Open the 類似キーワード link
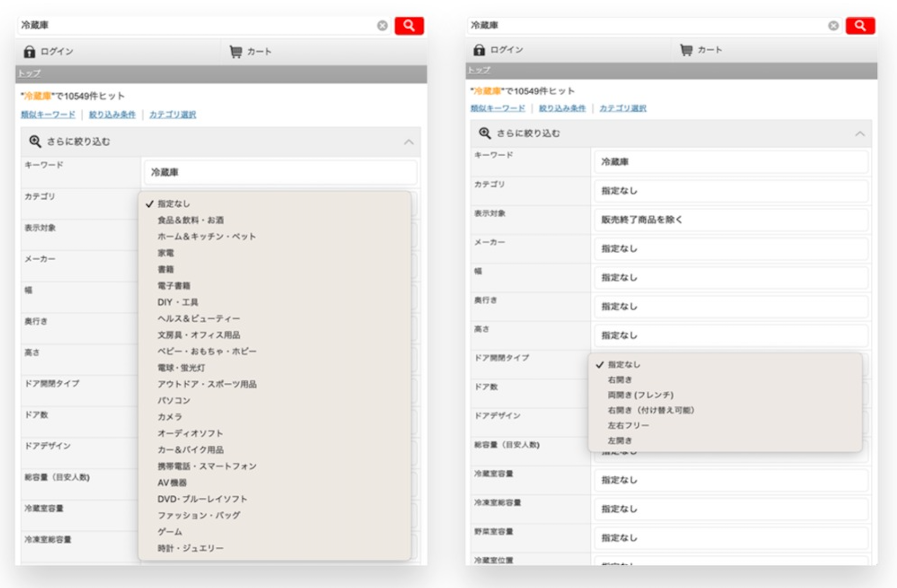 click(x=48, y=114)
